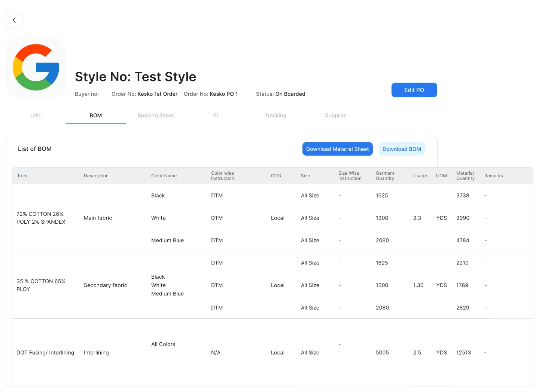
Task: Click the back arrow icon
Action: point(14,20)
